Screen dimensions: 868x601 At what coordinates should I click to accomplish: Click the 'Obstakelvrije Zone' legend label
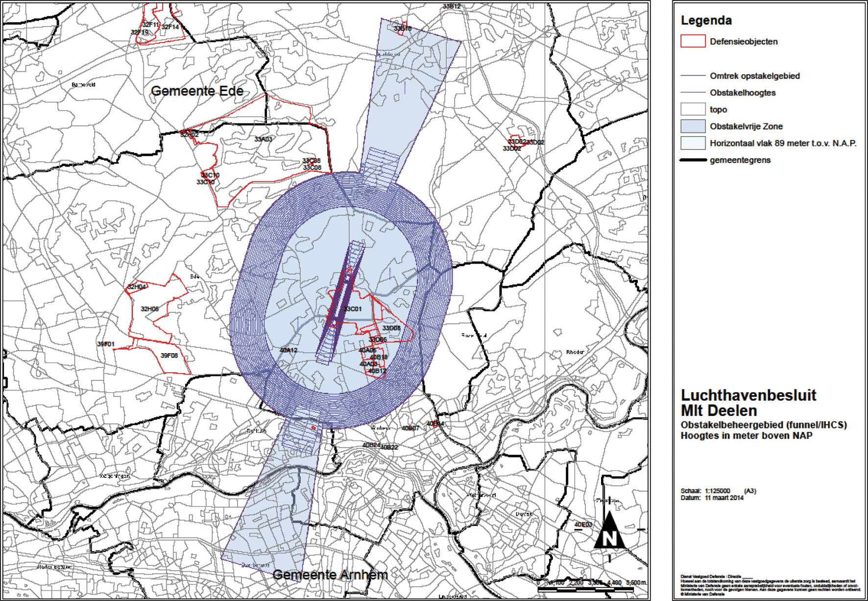[746, 126]
